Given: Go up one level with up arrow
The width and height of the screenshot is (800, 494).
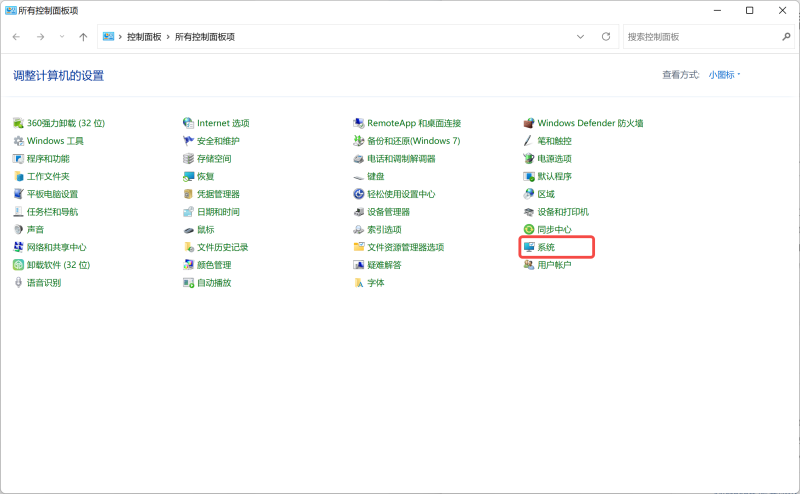Looking at the screenshot, I should pyautogui.click(x=83, y=37).
